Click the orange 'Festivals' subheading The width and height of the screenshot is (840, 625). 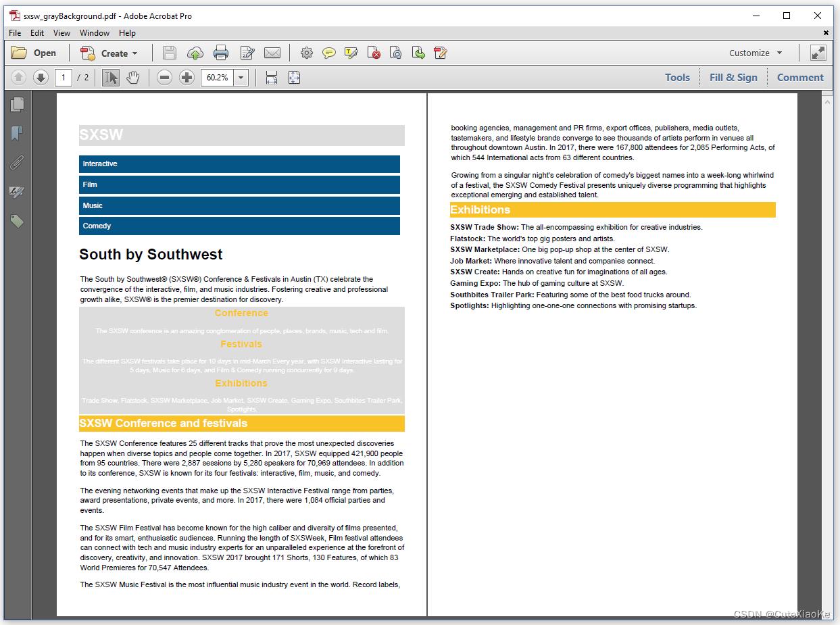click(241, 344)
